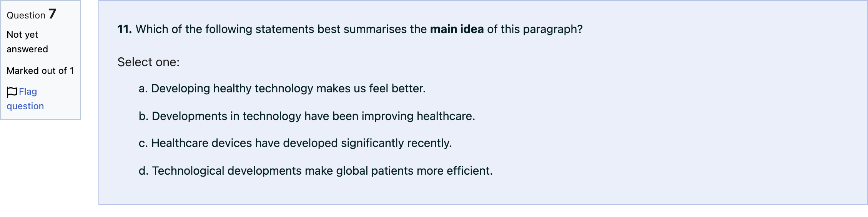868x217 pixels.
Task: Click the Select one: prompt
Action: (148, 62)
